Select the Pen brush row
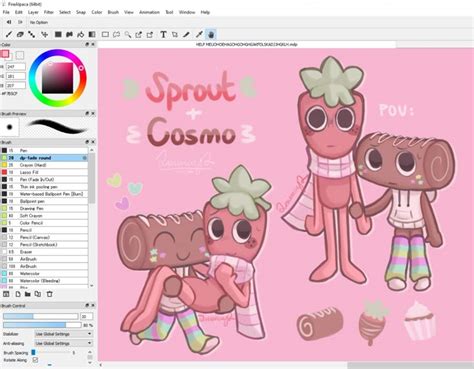Image resolution: width=474 pixels, height=369 pixels. 45,150
